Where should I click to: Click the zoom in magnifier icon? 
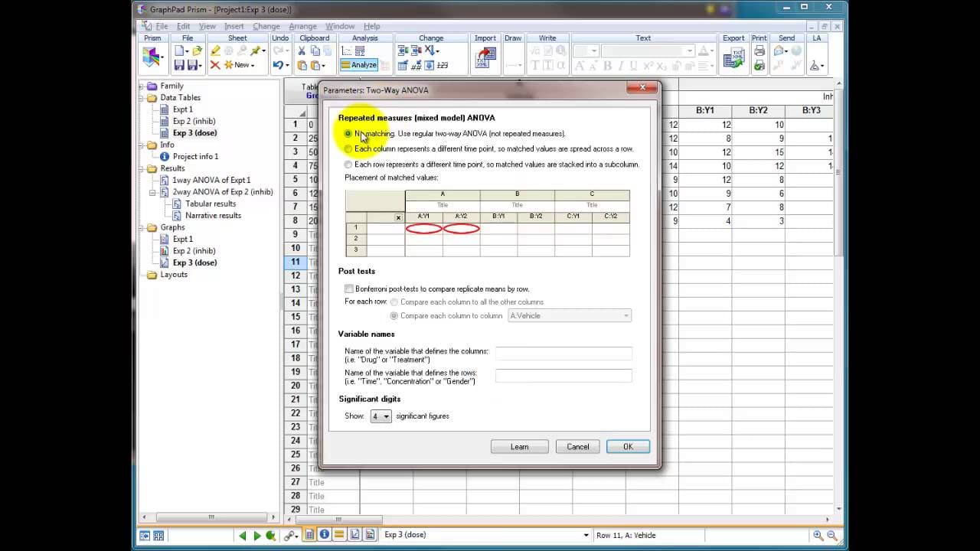(x=818, y=536)
